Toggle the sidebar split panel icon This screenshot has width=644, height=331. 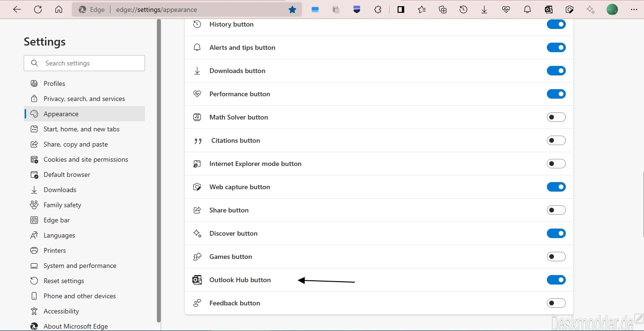coord(401,9)
